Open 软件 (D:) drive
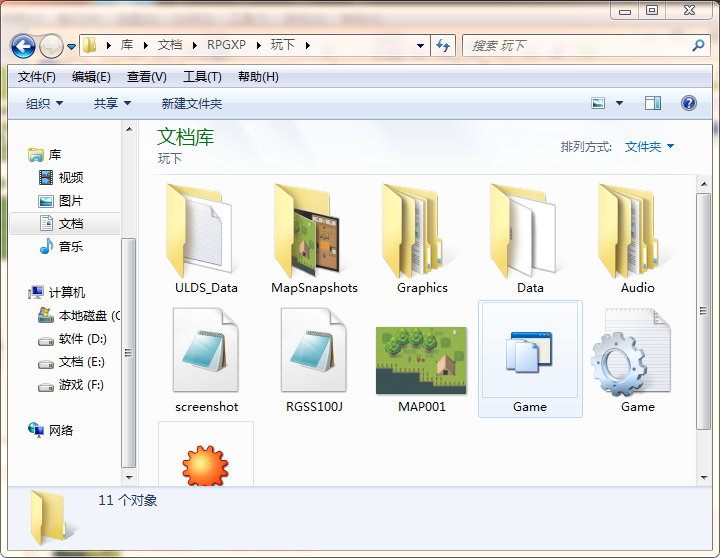The height and width of the screenshot is (558, 720). tap(72, 339)
